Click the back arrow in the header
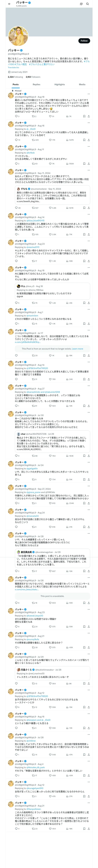The image size is (98, 868). tap(9, 4)
